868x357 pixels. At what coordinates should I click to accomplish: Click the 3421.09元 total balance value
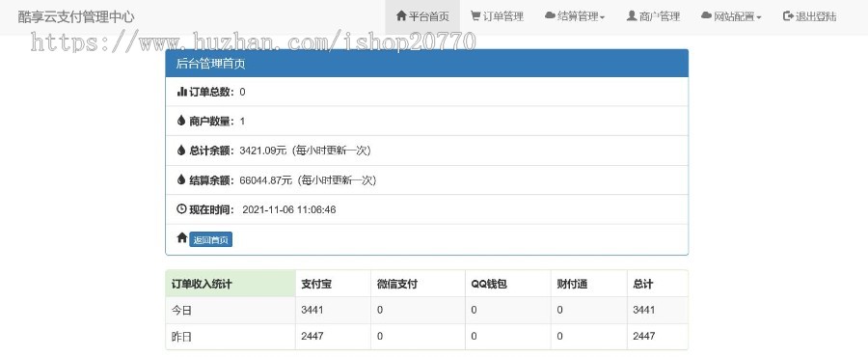click(263, 151)
